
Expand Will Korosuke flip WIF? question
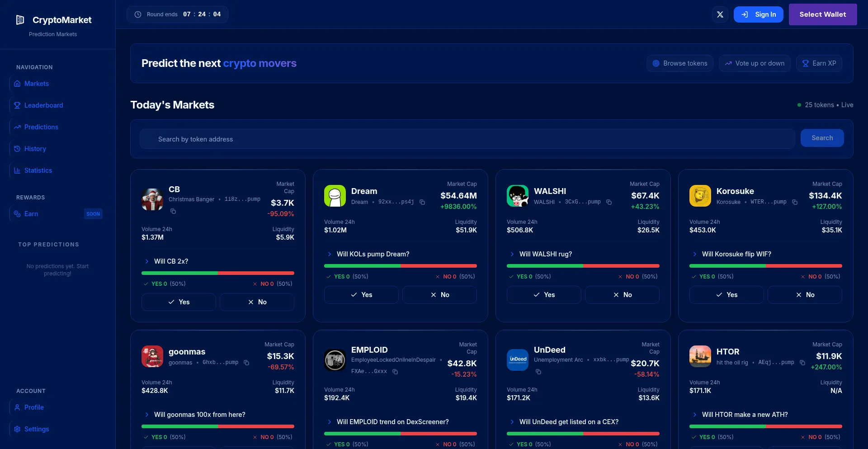736,254
